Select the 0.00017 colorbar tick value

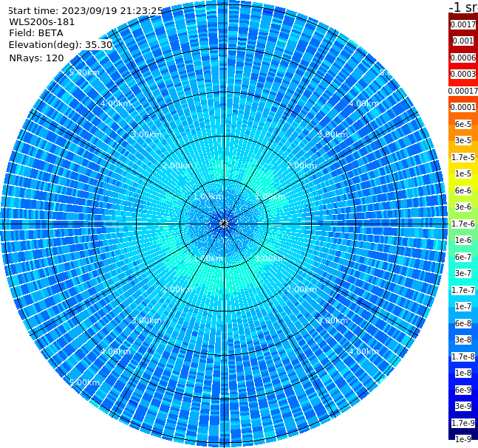(x=463, y=91)
